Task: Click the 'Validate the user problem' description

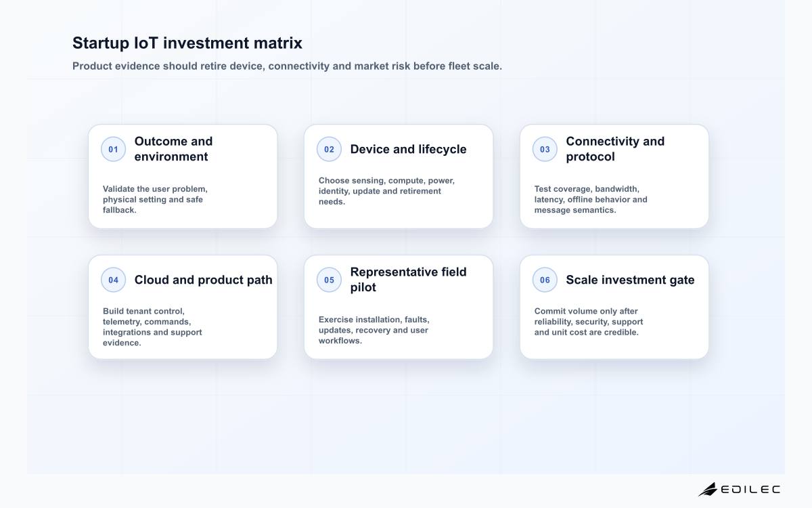Action: tap(155, 199)
